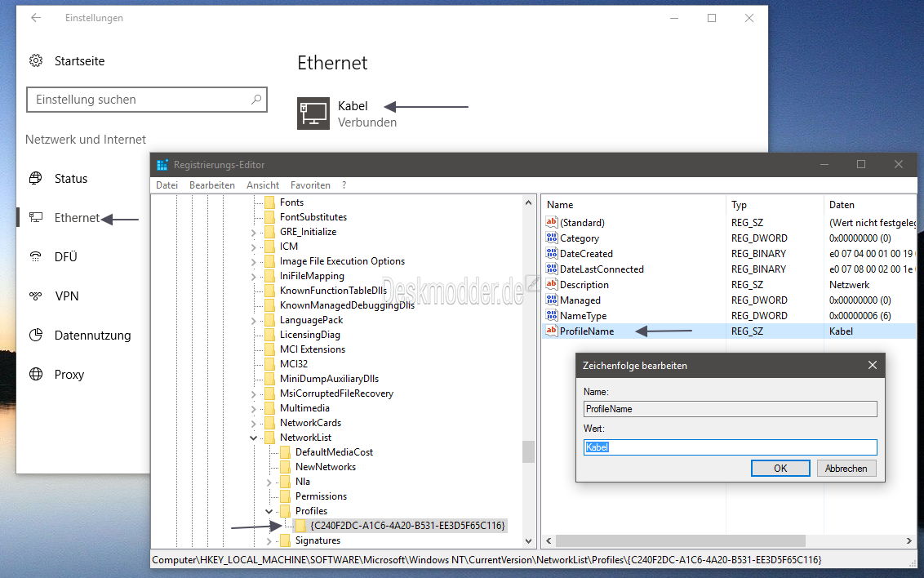Click the ProfileName string value icon
This screenshot has height=578, width=924.
(x=552, y=331)
